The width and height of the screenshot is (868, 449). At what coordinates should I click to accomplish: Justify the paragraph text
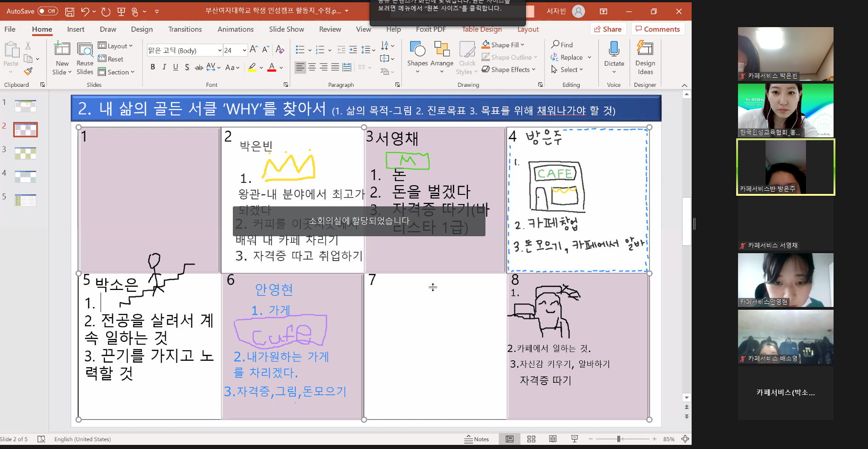point(335,67)
